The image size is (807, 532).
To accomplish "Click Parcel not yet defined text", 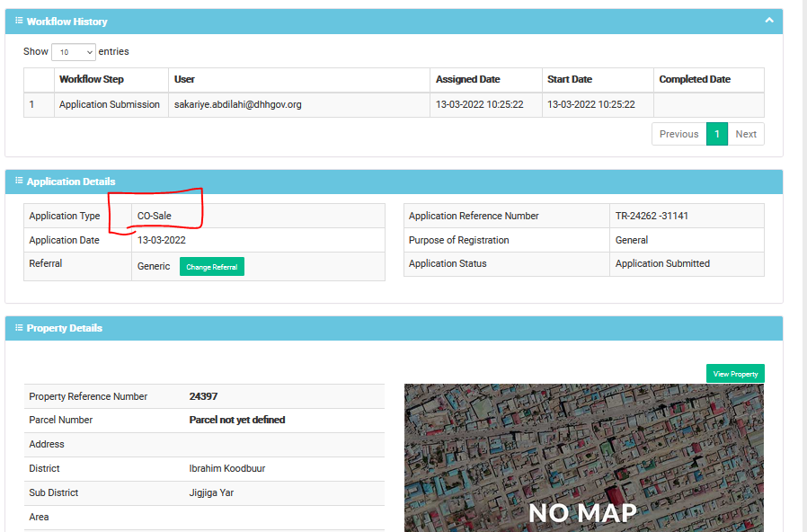I will pos(236,420).
